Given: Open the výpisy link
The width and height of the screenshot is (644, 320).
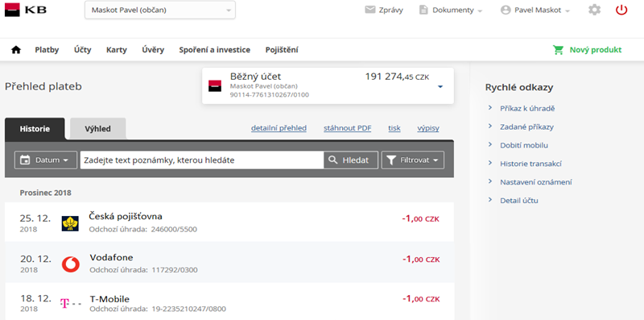Looking at the screenshot, I should pyautogui.click(x=428, y=128).
